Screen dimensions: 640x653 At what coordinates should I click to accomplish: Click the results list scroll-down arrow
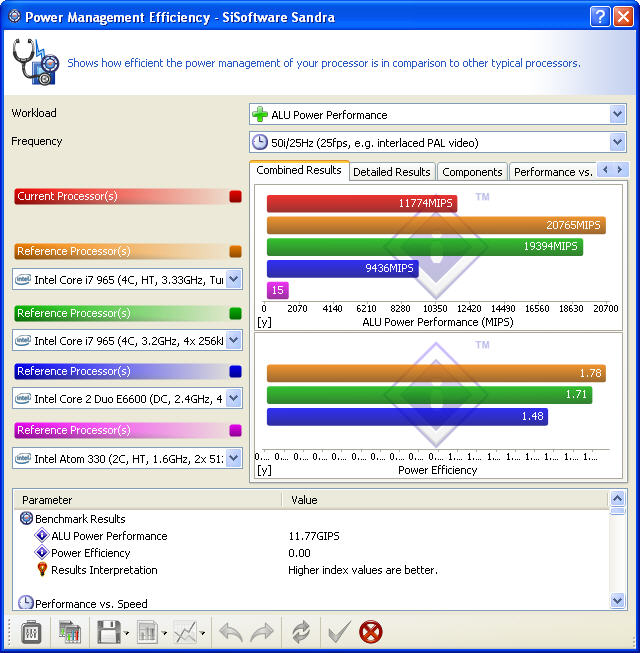pos(618,600)
